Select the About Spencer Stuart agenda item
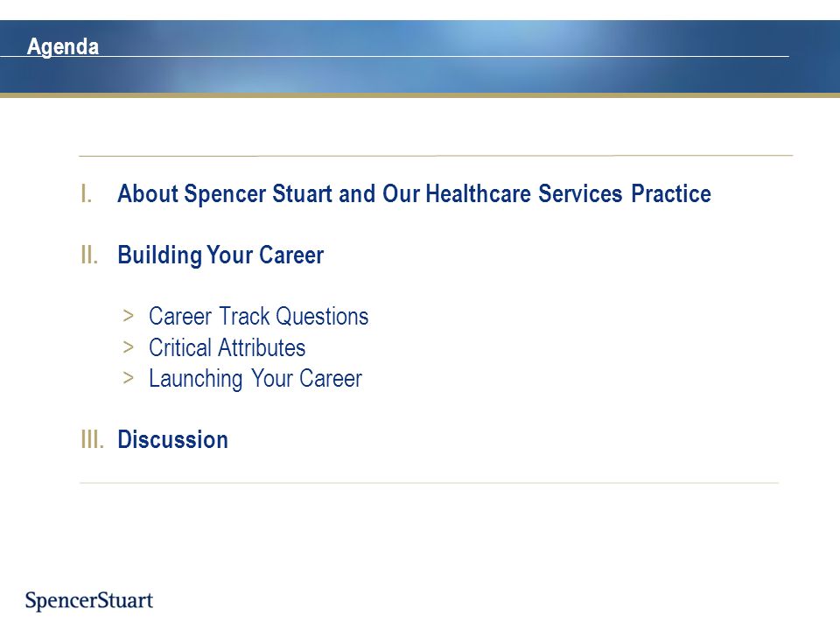 point(414,193)
